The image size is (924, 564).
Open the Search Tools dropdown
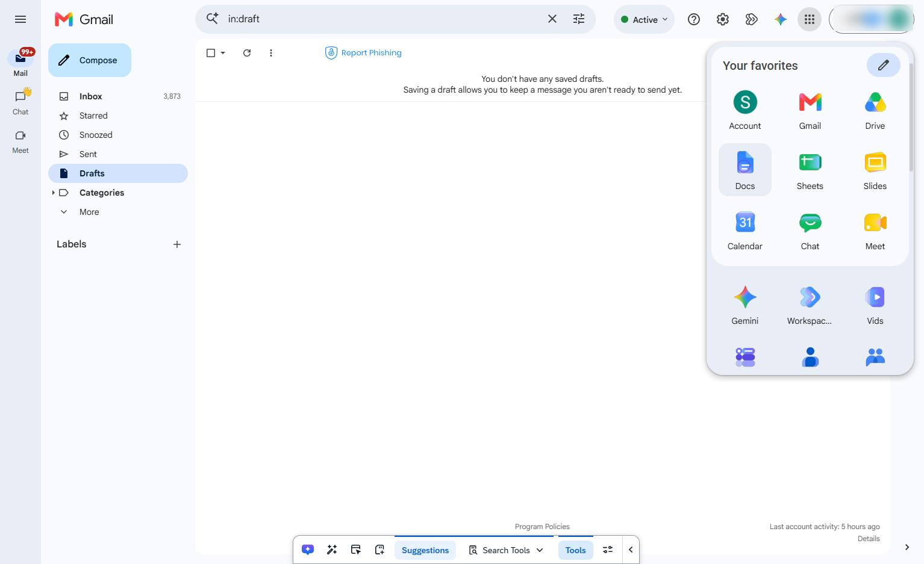pyautogui.click(x=506, y=550)
